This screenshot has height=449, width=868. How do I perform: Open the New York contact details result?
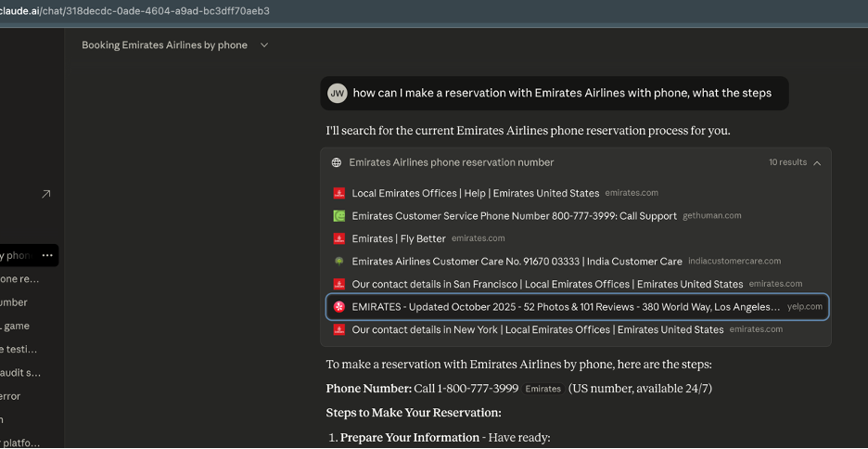pyautogui.click(x=537, y=329)
